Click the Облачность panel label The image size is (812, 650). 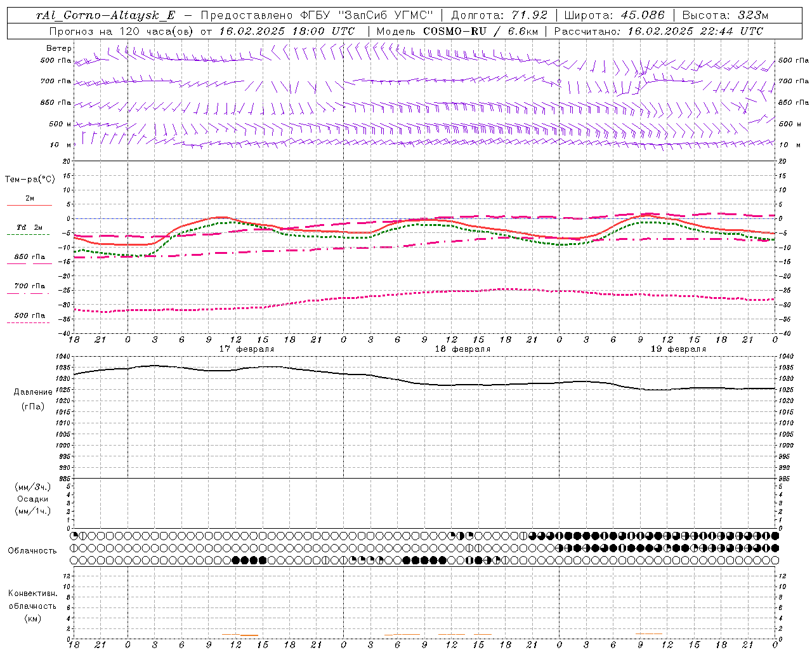click(32, 551)
